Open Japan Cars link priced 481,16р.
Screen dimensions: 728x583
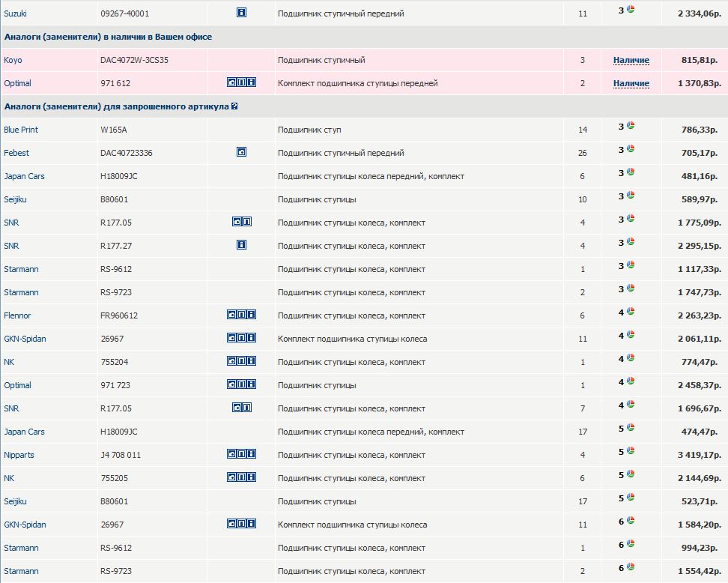[24, 176]
